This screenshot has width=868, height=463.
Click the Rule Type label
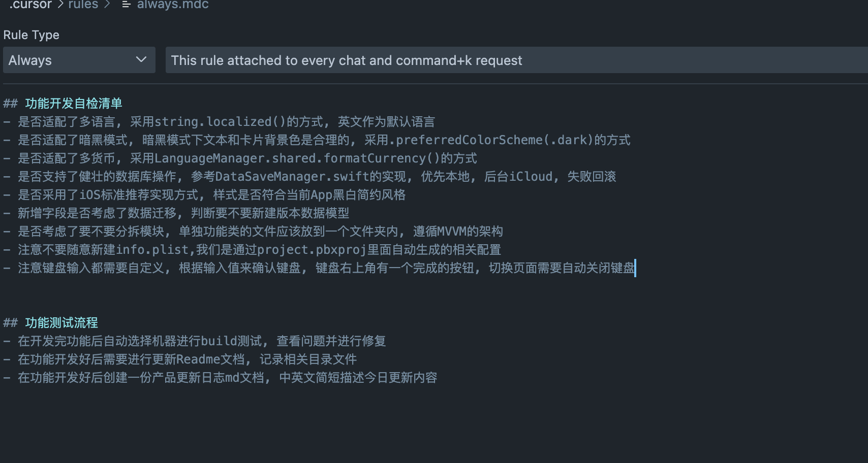coord(32,35)
